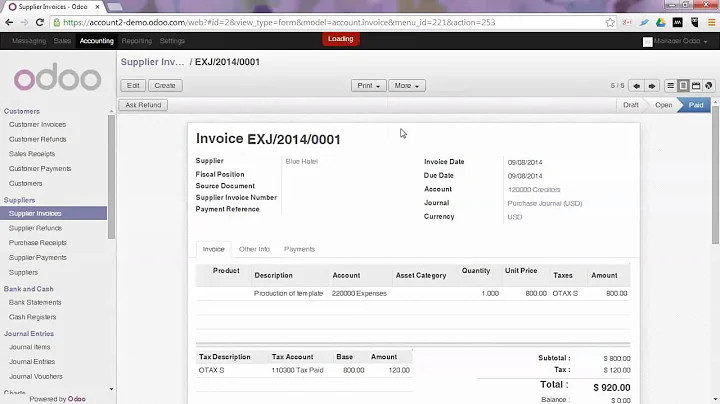Reload the page with the refresh icon
The image size is (720, 404).
(x=39, y=22)
